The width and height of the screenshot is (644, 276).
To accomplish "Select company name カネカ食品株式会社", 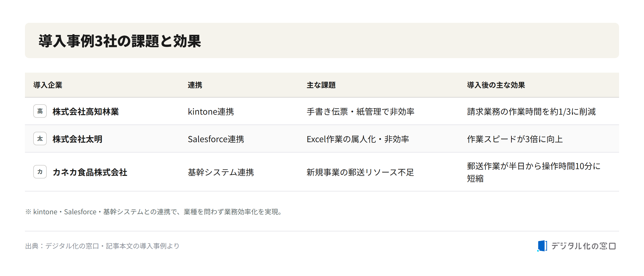I will (x=90, y=172).
